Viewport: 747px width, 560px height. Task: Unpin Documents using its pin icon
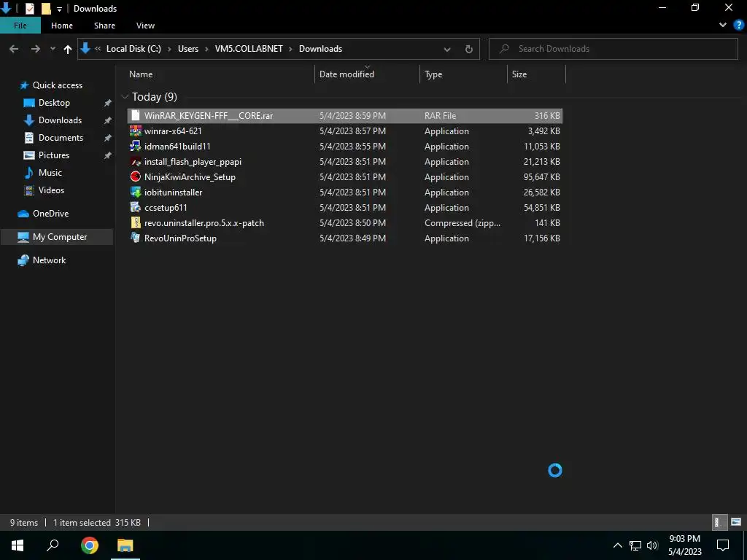pyautogui.click(x=108, y=138)
